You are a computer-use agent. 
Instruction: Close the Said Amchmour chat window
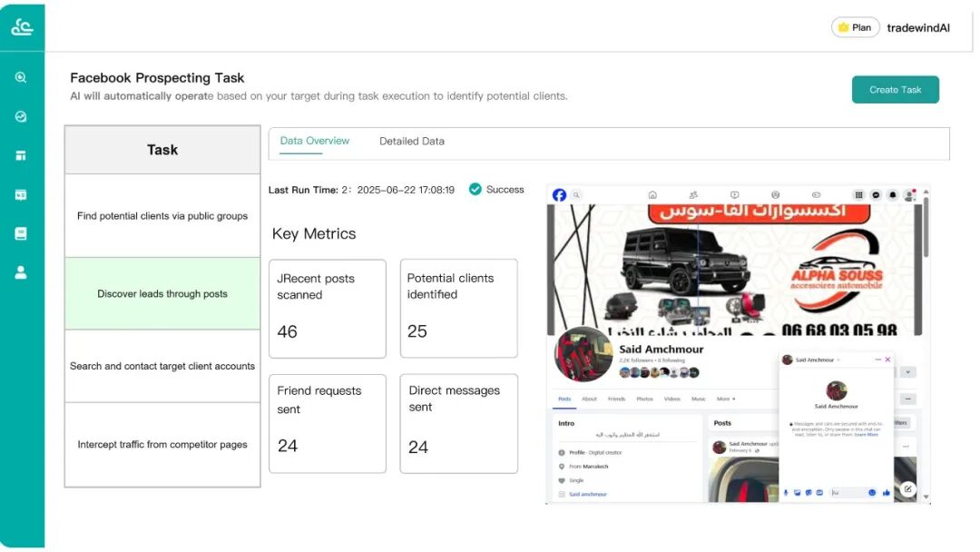(887, 360)
